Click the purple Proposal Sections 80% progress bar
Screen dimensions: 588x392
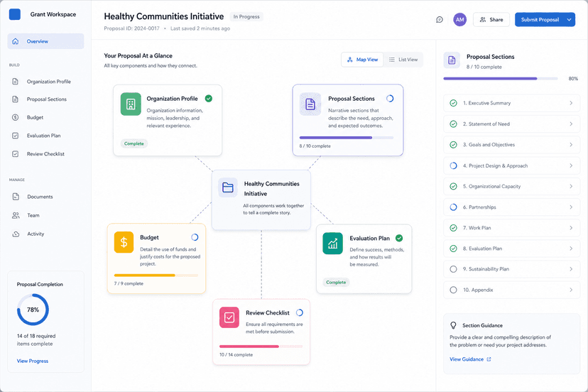[500, 78]
